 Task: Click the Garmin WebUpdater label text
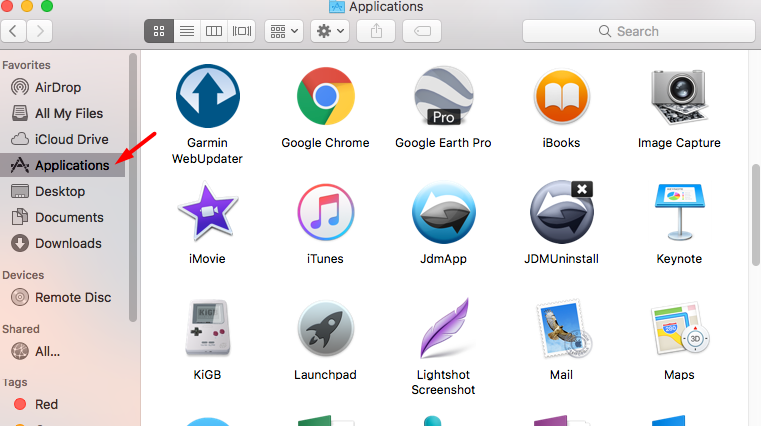(207, 151)
